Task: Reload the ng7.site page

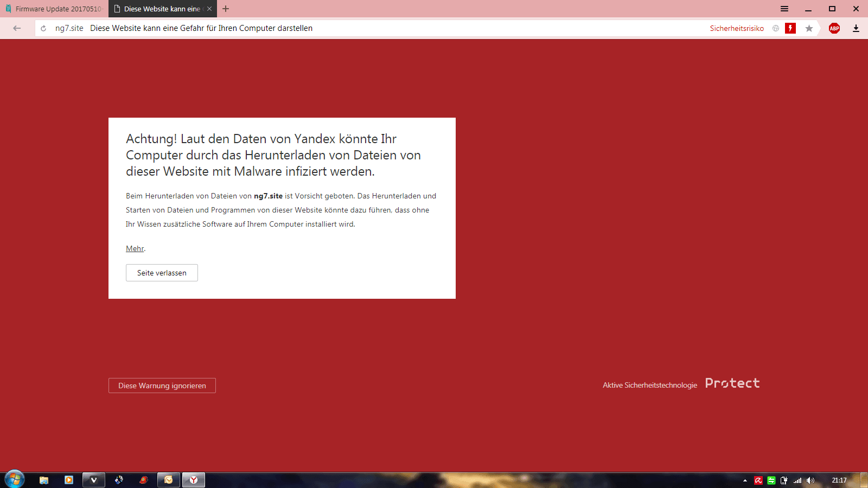Action: (x=43, y=28)
